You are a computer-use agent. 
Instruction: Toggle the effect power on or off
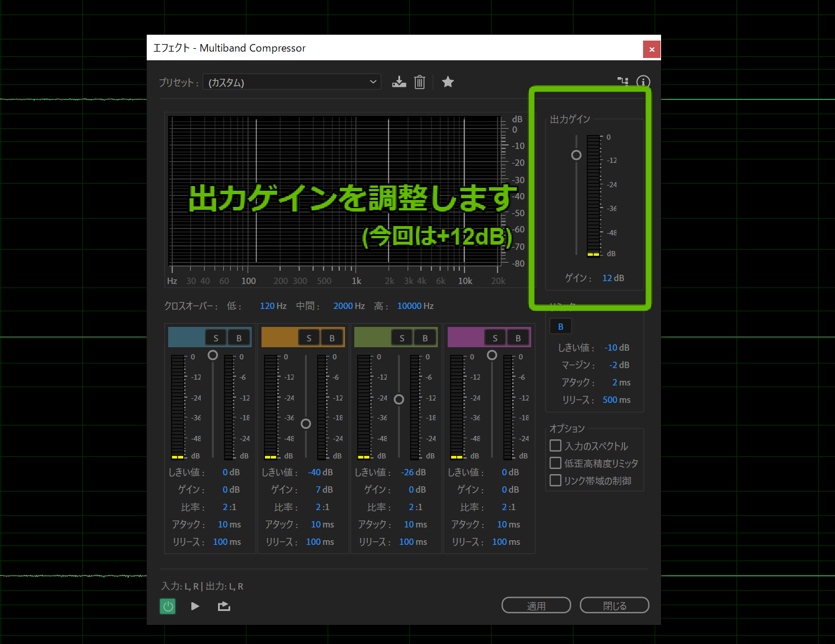[168, 606]
